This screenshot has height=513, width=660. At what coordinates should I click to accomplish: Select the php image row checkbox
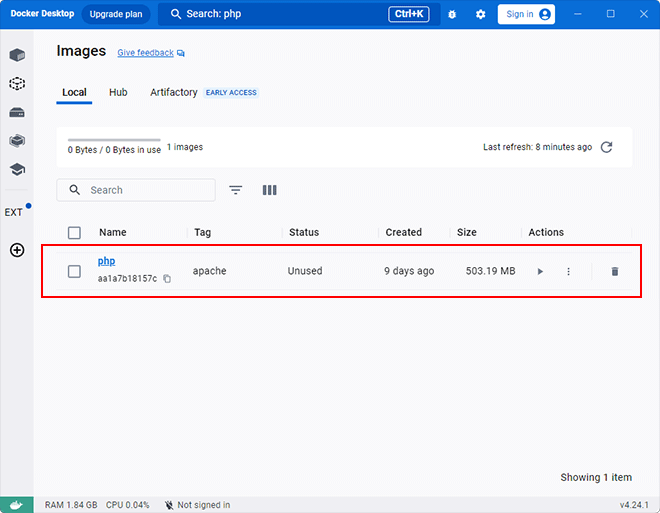tap(74, 271)
